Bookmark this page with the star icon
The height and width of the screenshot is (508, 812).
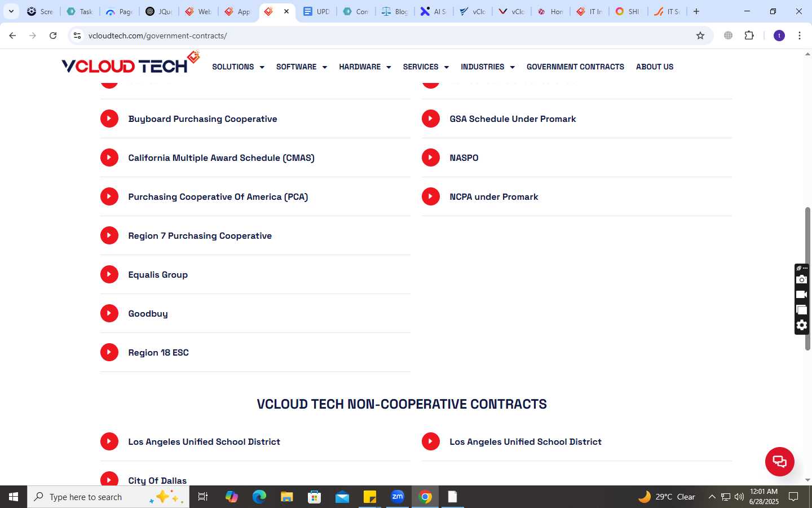700,36
